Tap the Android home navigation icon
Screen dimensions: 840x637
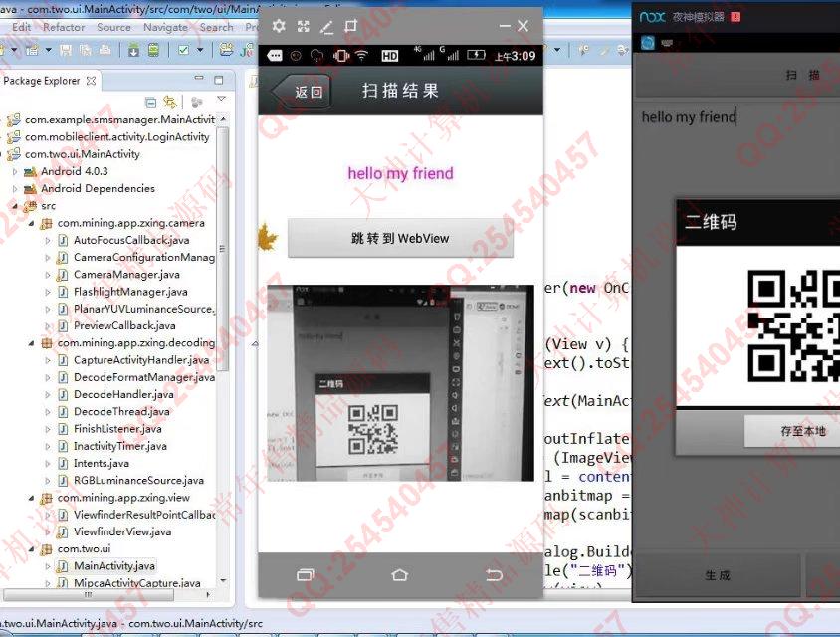400,575
